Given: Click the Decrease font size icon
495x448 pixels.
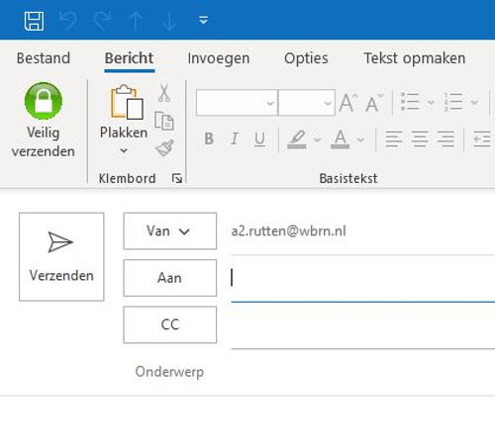Looking at the screenshot, I should click(x=374, y=103).
